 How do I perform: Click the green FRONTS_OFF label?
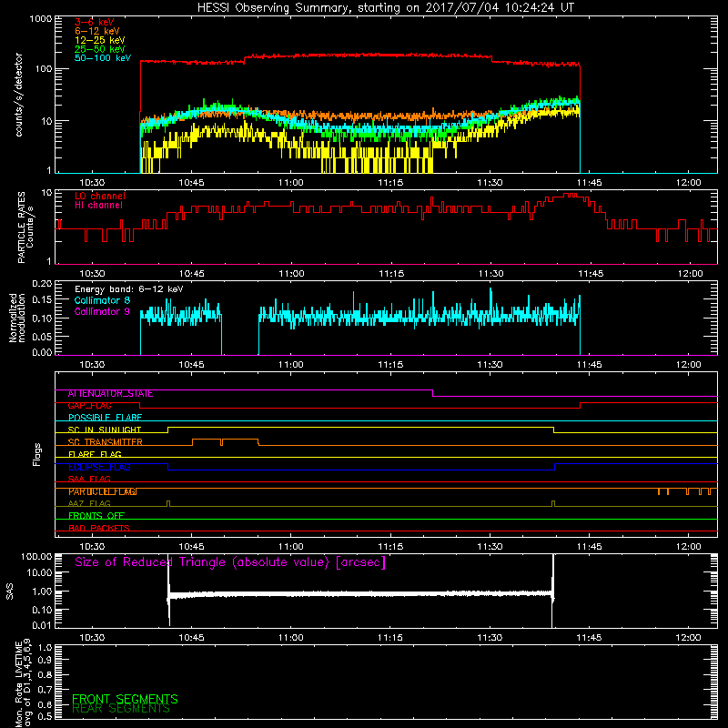(x=96, y=516)
